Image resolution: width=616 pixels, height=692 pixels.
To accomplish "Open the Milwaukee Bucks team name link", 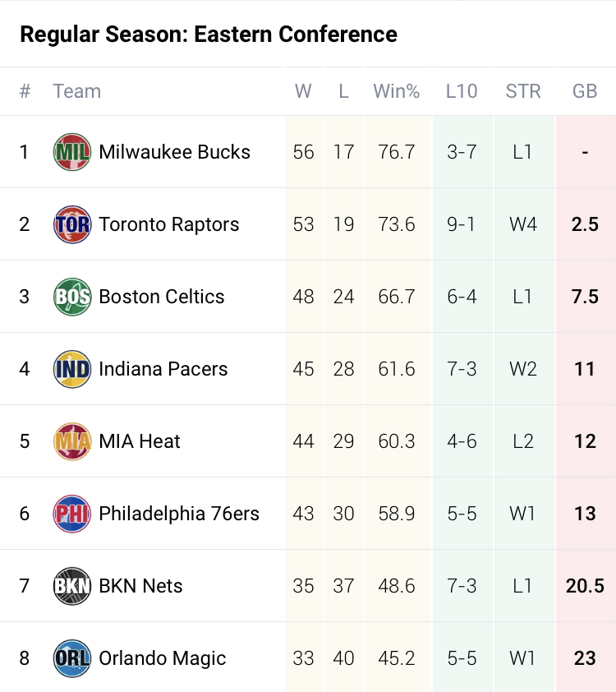I will point(174,152).
